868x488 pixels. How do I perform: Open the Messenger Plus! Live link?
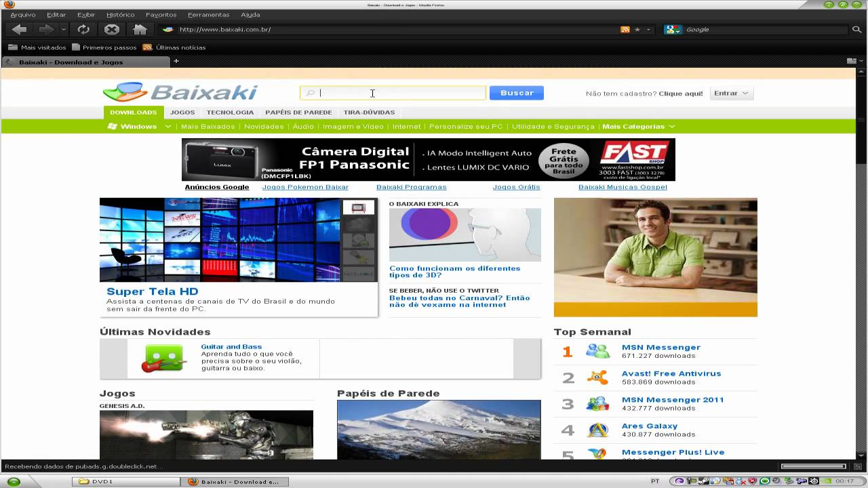coord(673,452)
